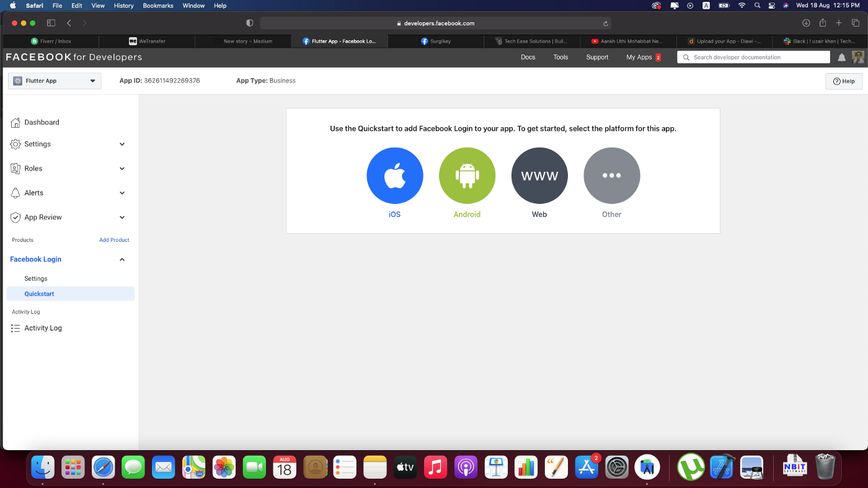Screen dimensions: 868x488
Task: Expand the App Review sidebar section
Action: pyautogui.click(x=122, y=218)
